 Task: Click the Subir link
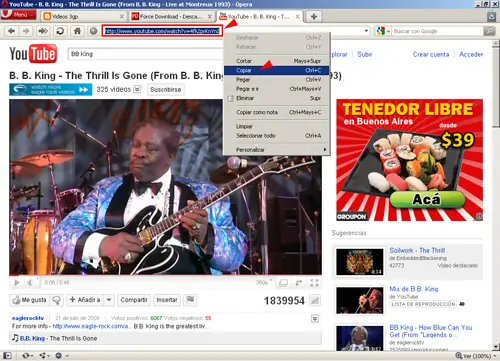click(x=365, y=54)
